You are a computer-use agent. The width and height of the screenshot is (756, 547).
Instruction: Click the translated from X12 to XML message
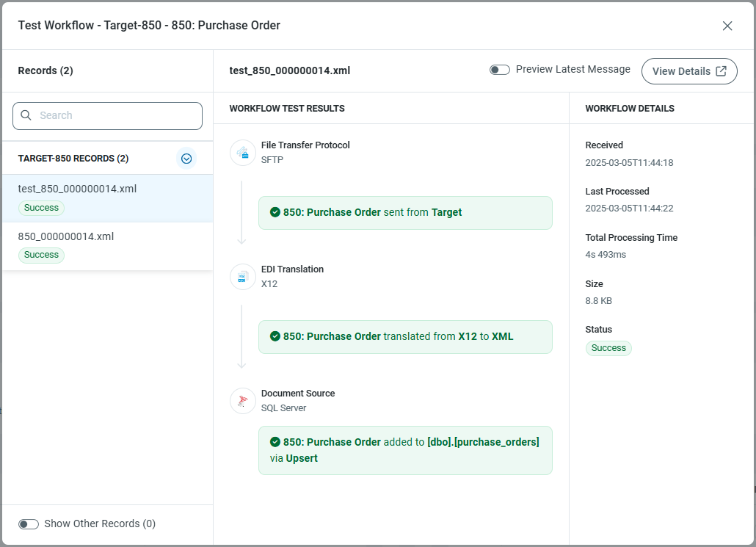click(405, 337)
